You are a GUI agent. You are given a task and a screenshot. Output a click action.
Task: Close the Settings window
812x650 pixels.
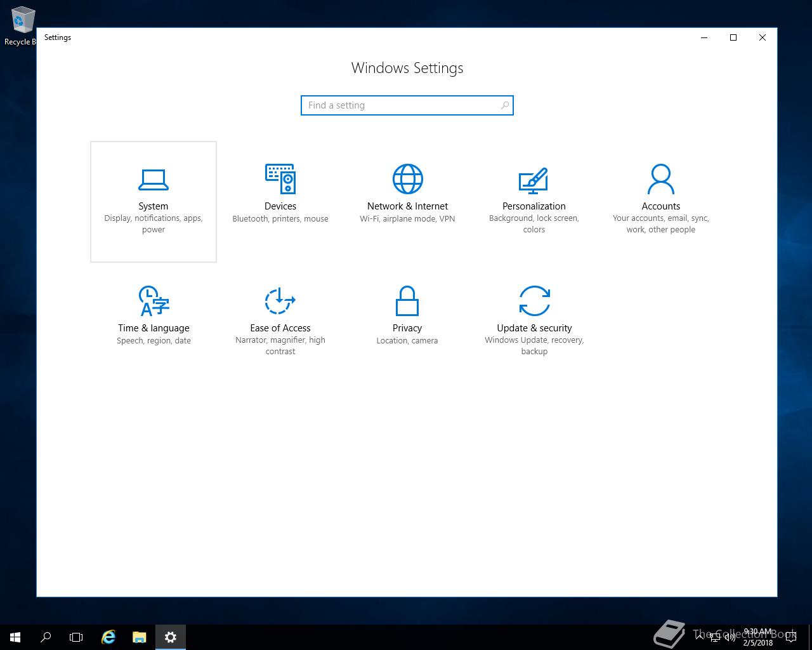763,37
